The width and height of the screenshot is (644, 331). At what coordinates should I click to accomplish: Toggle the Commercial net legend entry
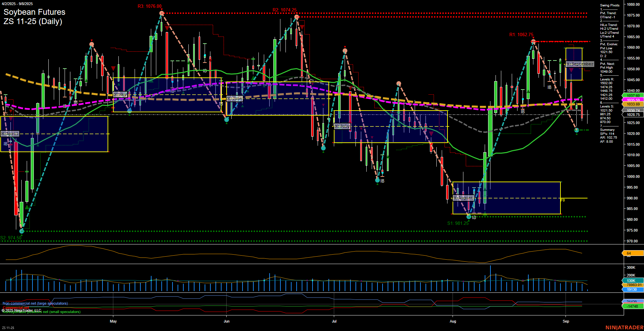coord(15,307)
